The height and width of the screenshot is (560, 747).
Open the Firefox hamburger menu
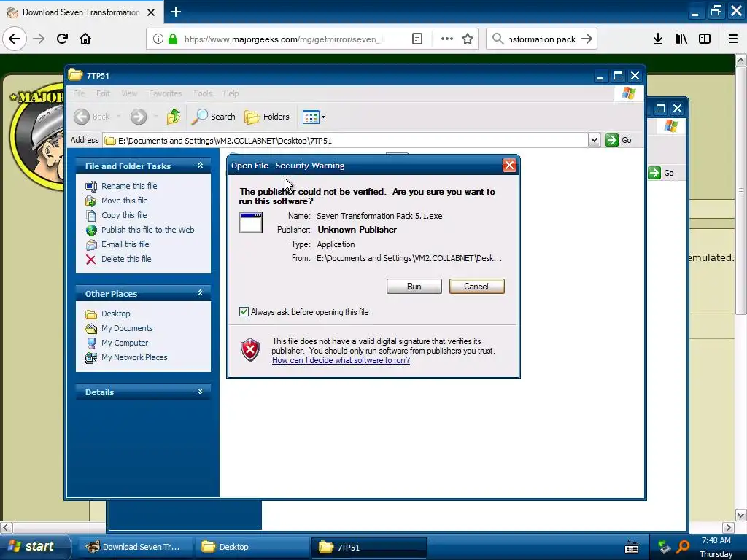[733, 39]
